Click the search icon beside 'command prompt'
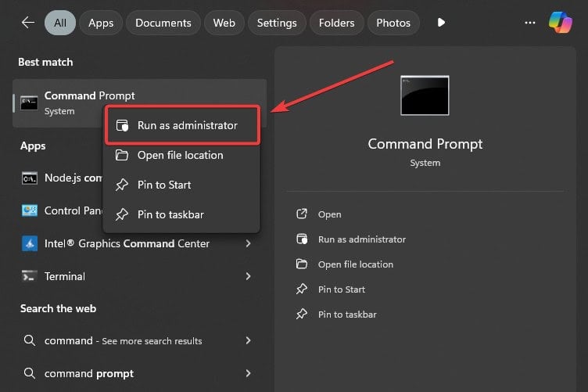This screenshot has width=588, height=392. point(29,373)
